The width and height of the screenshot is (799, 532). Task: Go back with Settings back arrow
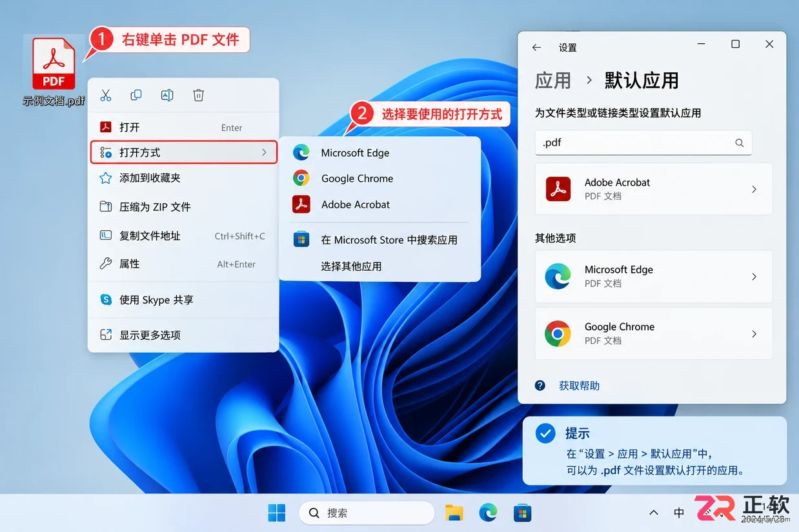coord(536,48)
